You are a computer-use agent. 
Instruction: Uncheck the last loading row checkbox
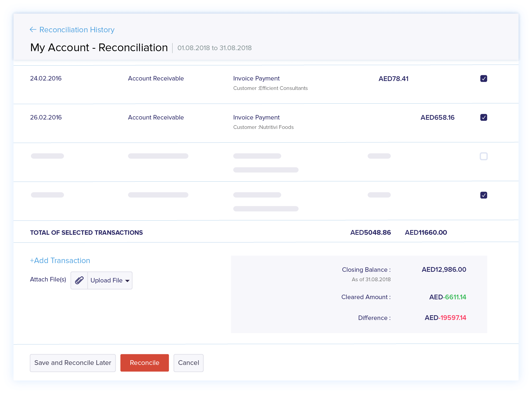483,195
